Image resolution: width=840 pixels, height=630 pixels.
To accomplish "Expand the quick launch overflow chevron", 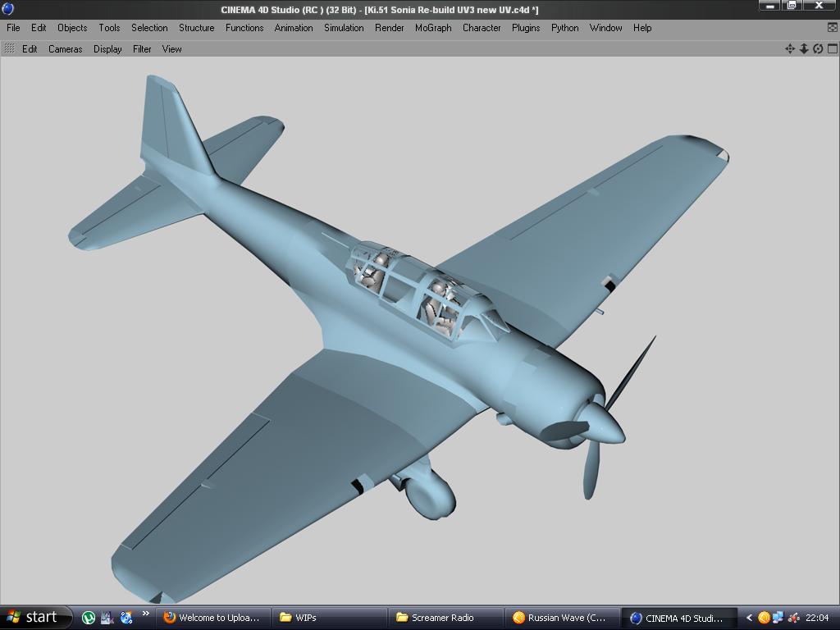I will click(146, 614).
